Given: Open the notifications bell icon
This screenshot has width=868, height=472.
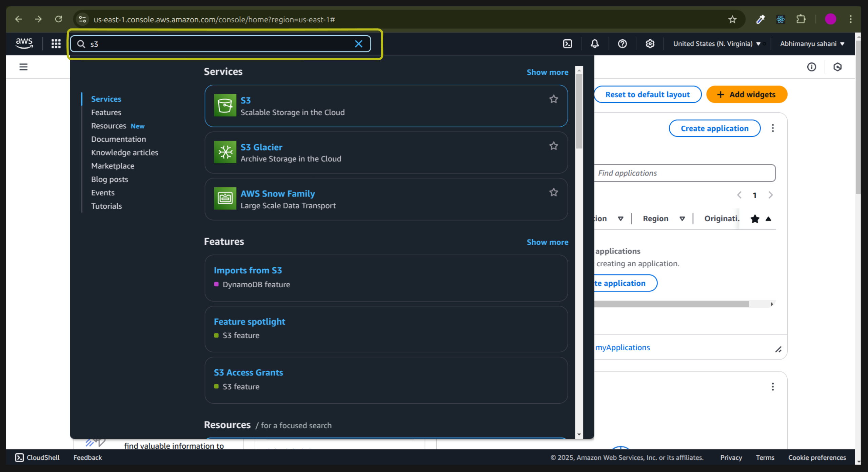Looking at the screenshot, I should coord(595,44).
